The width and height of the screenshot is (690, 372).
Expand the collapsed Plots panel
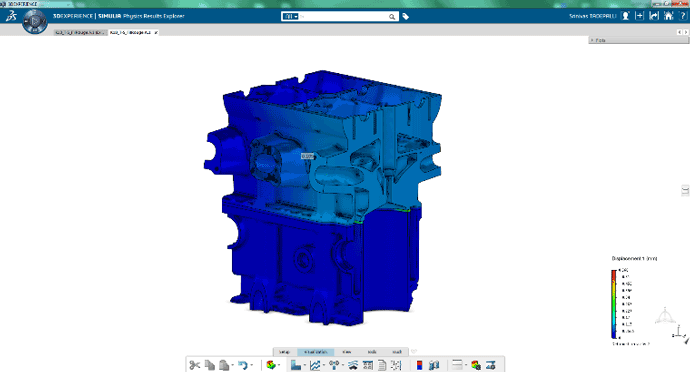pyautogui.click(x=639, y=40)
